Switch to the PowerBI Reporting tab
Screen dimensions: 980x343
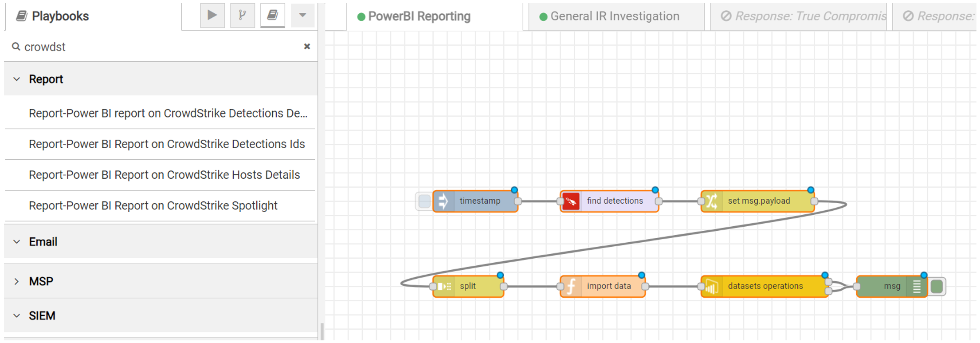coord(435,16)
